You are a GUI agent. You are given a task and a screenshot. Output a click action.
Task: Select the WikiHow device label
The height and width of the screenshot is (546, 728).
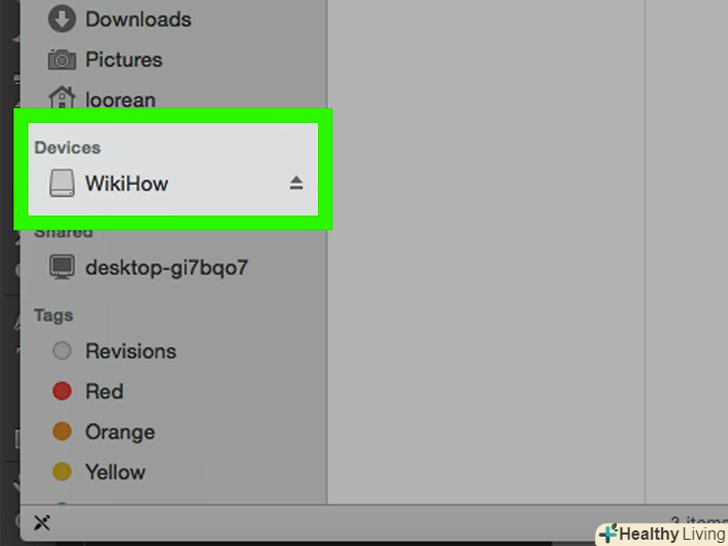126,183
